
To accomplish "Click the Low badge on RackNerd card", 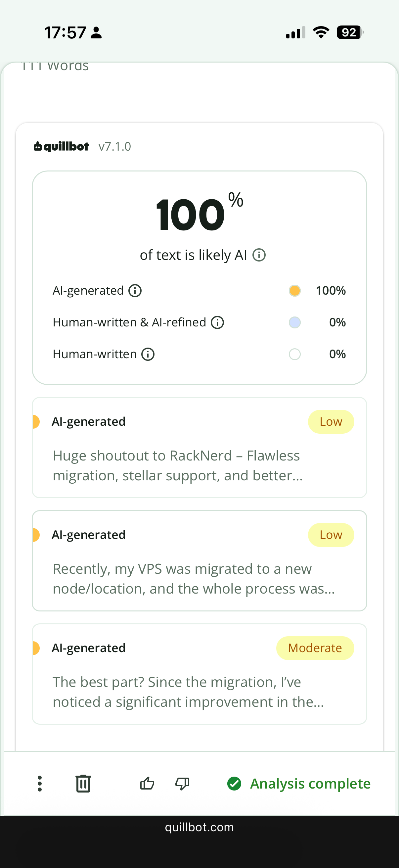I will click(x=331, y=421).
